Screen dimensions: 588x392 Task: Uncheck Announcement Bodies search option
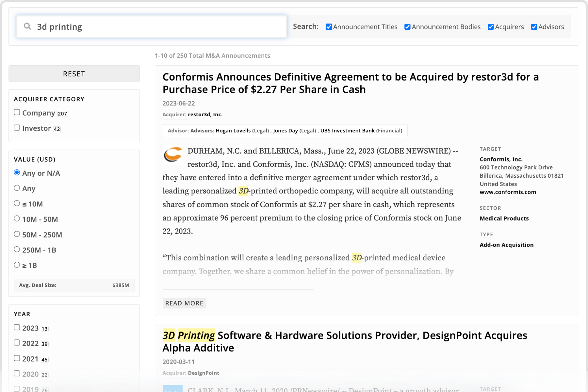click(x=407, y=27)
